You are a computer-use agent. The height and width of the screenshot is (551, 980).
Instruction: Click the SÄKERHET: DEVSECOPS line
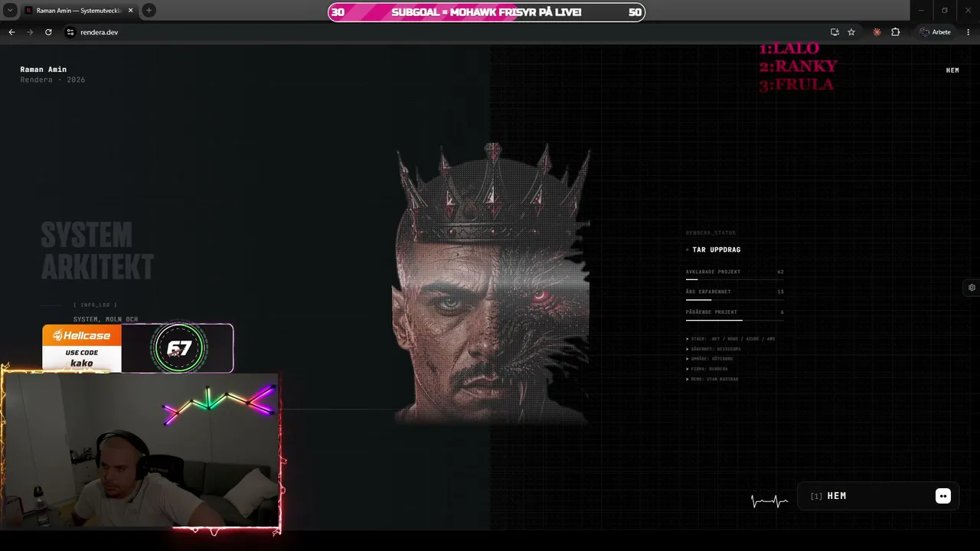coord(714,349)
